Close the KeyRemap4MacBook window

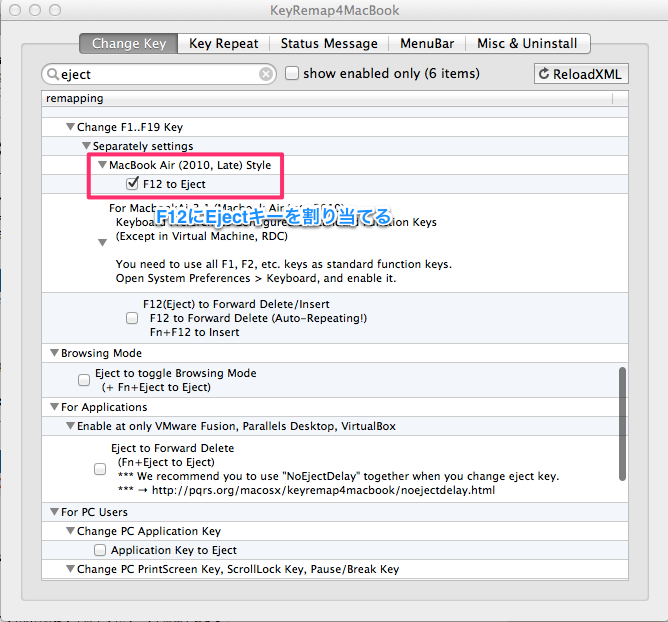coord(15,10)
